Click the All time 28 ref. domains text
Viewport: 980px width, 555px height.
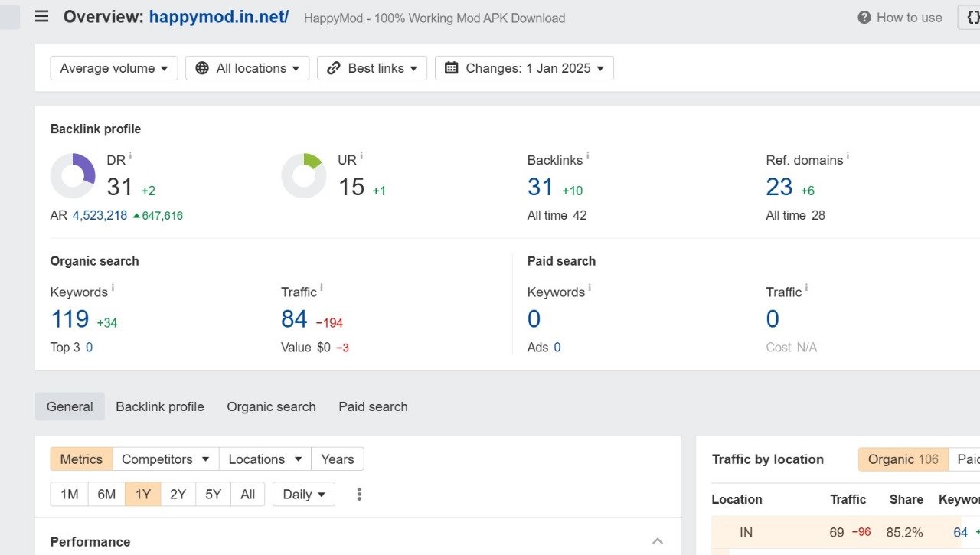point(795,216)
